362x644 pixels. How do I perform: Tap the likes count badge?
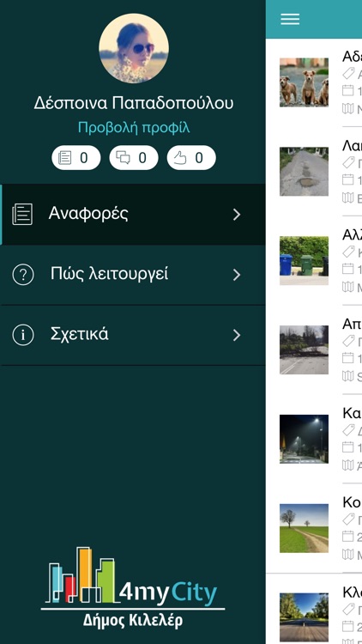click(191, 158)
